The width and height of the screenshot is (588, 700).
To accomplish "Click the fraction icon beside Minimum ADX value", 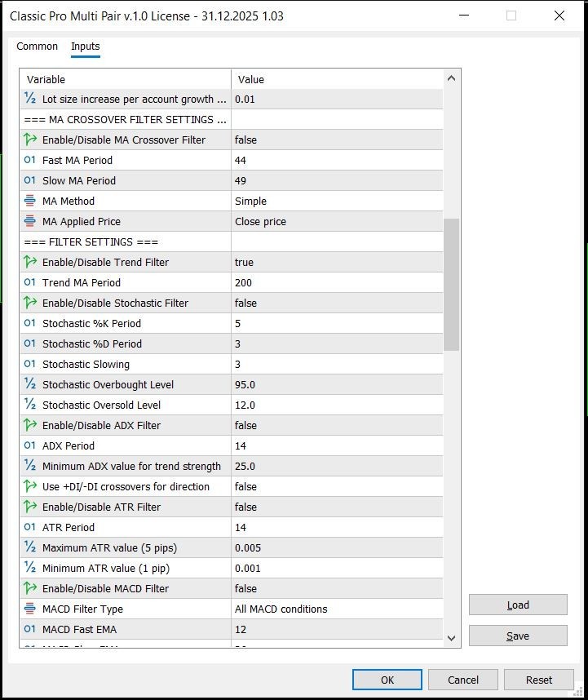I will (30, 466).
